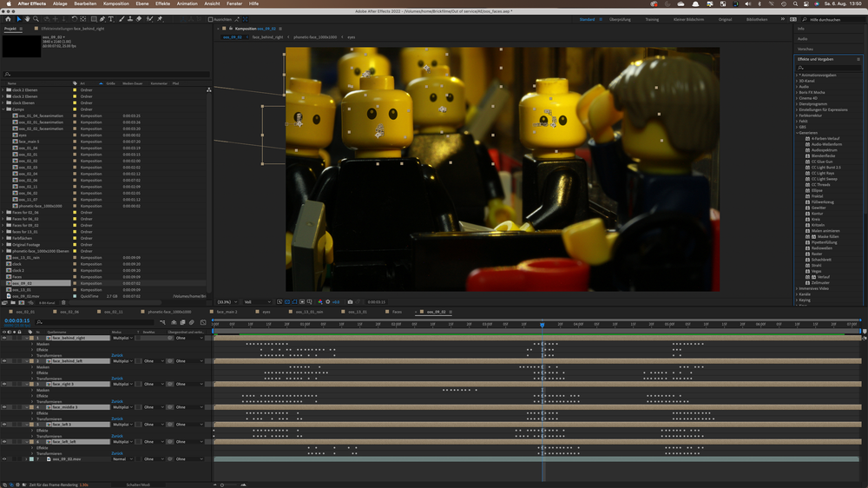868x488 pixels.
Task: Select the Rotation tool
Action: pyautogui.click(x=74, y=19)
